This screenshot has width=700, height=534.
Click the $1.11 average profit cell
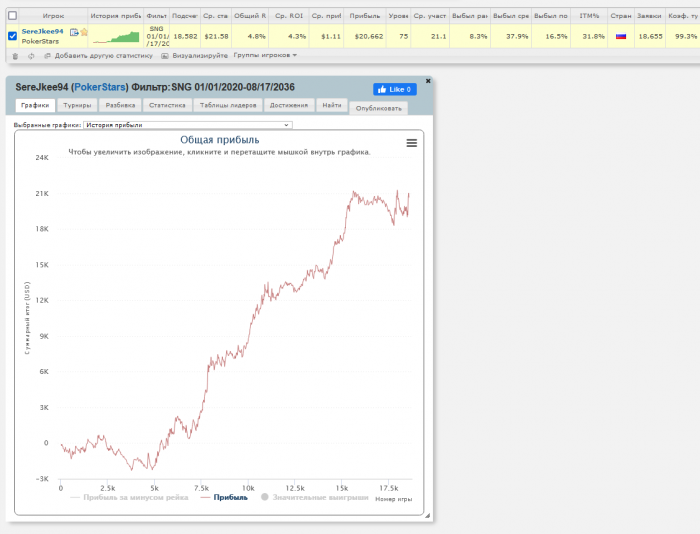coord(326,36)
